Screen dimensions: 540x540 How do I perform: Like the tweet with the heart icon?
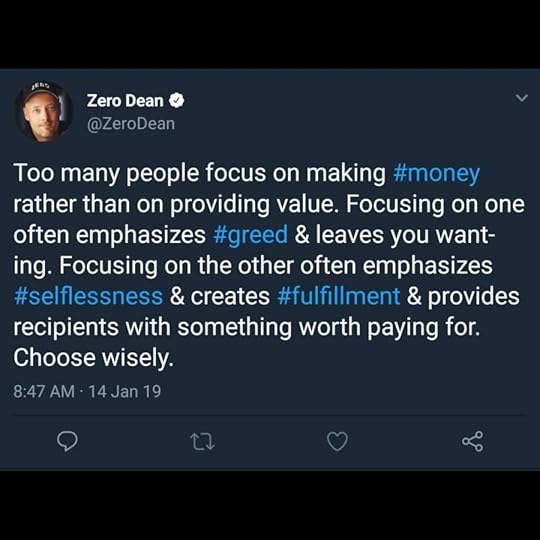pyautogui.click(x=337, y=442)
